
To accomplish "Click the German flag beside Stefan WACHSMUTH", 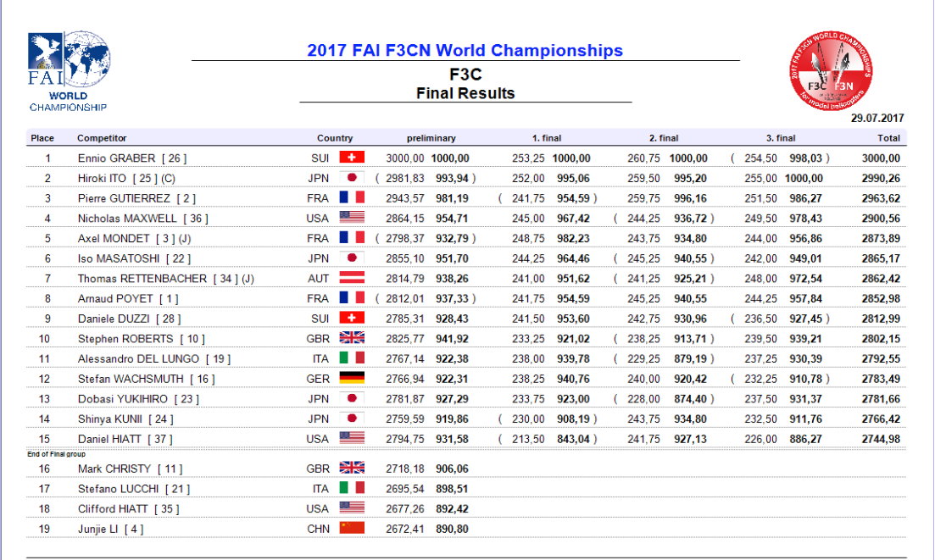I will [352, 378].
